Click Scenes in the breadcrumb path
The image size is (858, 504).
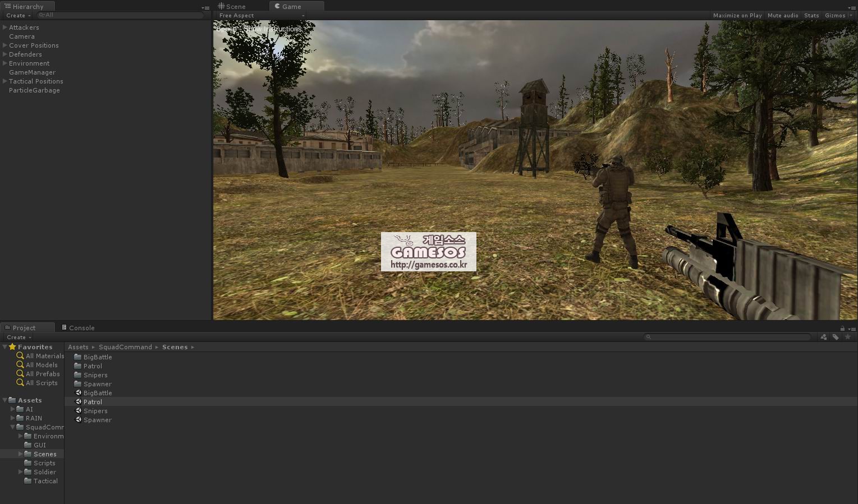[x=175, y=347]
